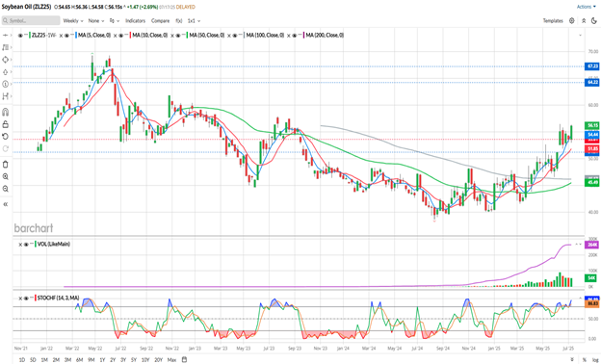
Task: Select the 5Y range
Action: click(x=134, y=360)
